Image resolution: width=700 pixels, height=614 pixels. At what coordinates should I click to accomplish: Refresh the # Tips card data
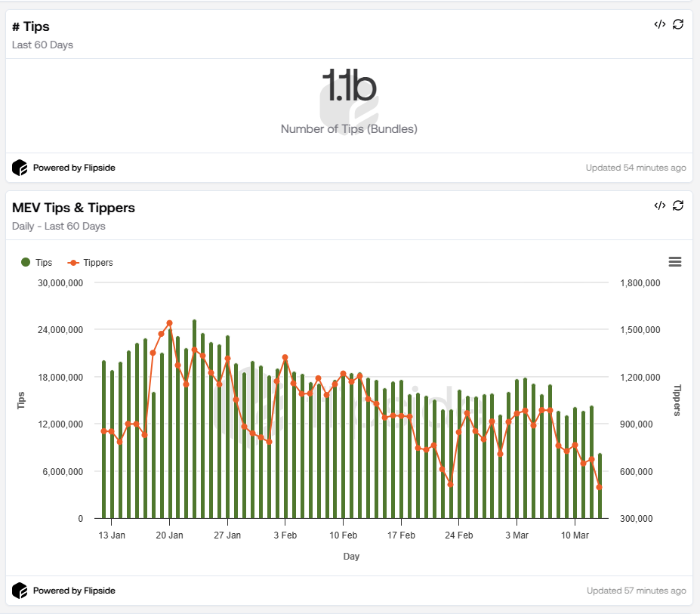pyautogui.click(x=678, y=24)
